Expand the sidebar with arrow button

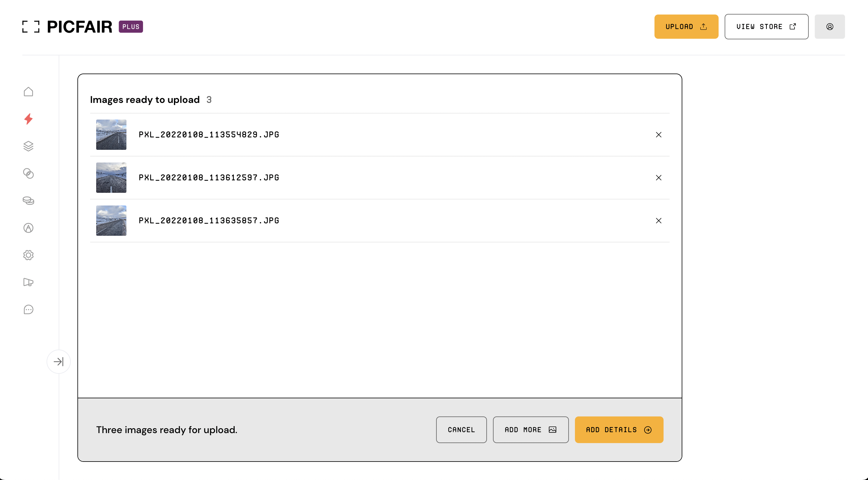coord(59,362)
